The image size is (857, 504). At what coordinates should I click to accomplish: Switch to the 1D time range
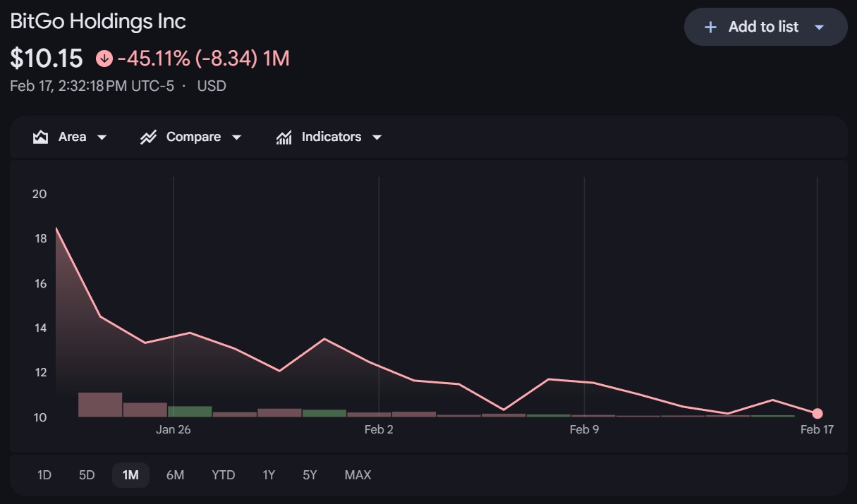click(44, 475)
